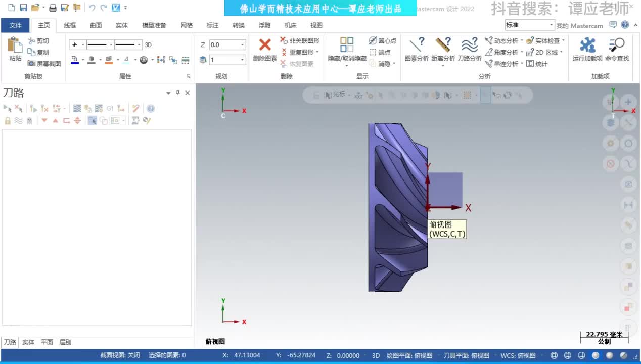Viewport: 641px width, 364px height.
Task: Click the ghost toggle display icon in 刀路 panel
Action: point(29,121)
